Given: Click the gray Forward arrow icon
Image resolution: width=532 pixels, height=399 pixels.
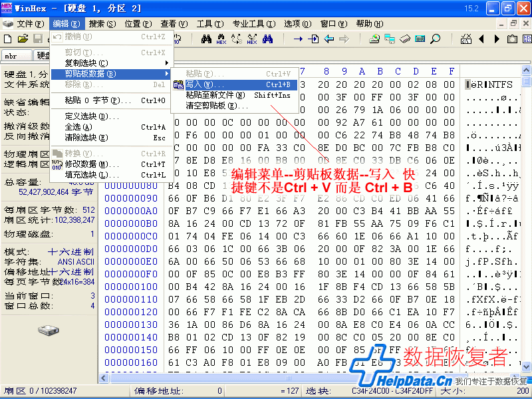Looking at the screenshot, I should tap(344, 39).
